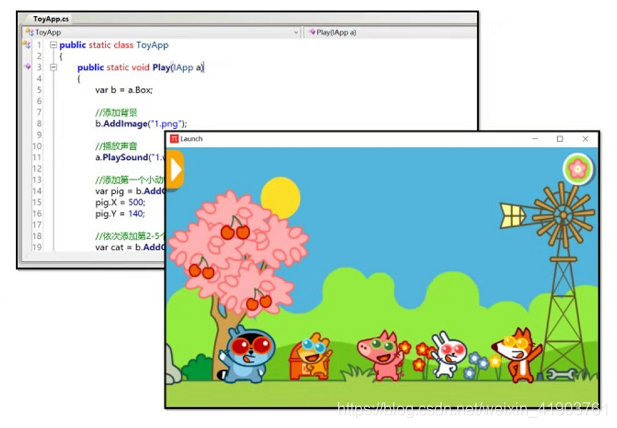Screen dimensions: 617x428
Task: Click the orange cat on the mailbox
Action: point(314,354)
